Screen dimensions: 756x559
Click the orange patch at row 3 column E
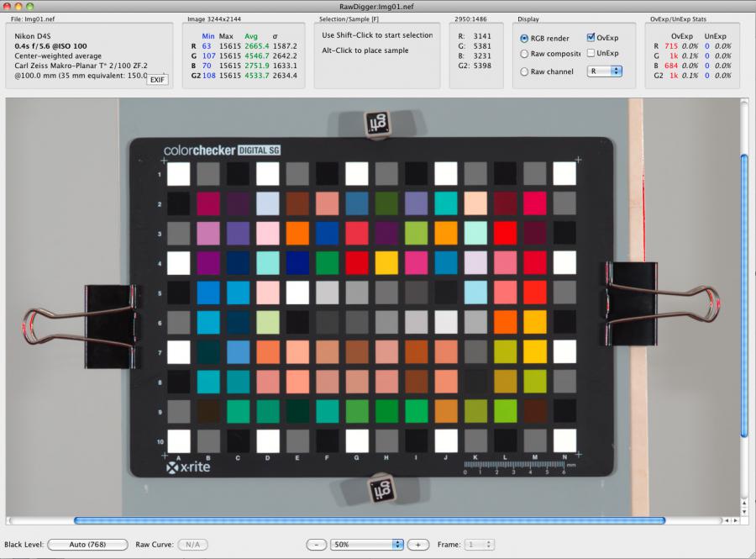click(x=297, y=234)
